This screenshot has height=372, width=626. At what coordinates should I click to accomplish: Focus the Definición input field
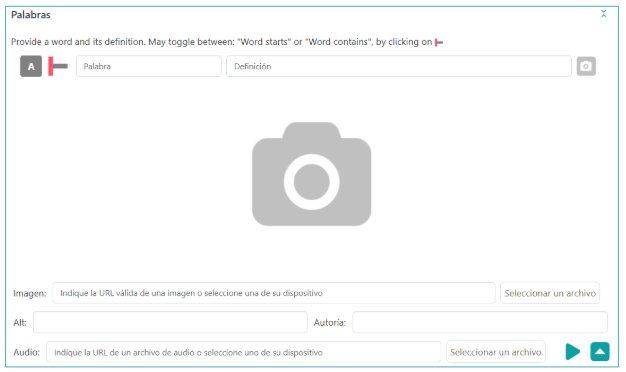tap(398, 66)
